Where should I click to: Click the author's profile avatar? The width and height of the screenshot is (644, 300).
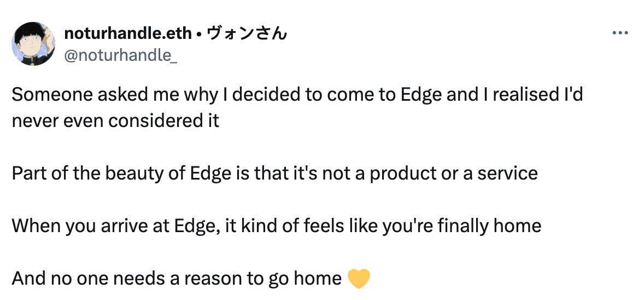pyautogui.click(x=33, y=44)
